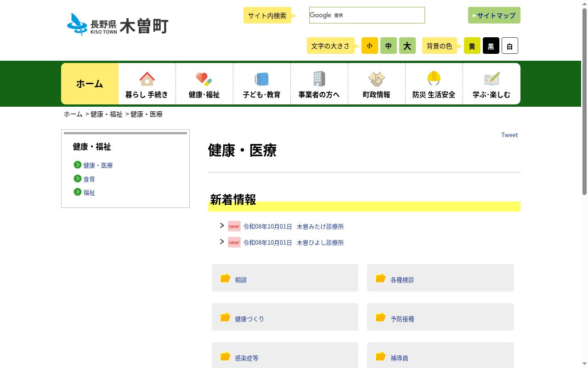Image resolution: width=588 pixels, height=368 pixels.
Task: Open 防災 生活安全 yellow helmet icon
Action: tap(434, 78)
